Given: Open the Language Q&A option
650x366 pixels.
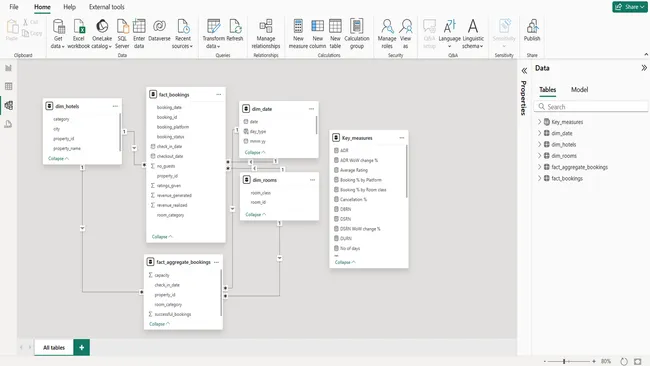Looking at the screenshot, I should 449,34.
